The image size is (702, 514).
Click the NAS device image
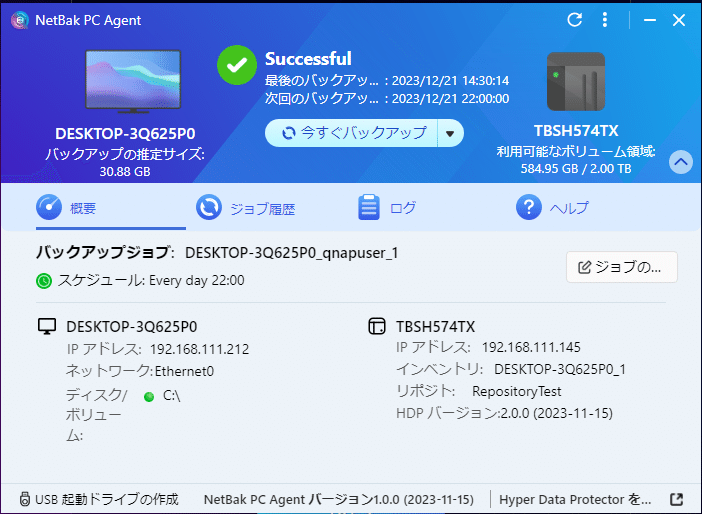coord(576,81)
